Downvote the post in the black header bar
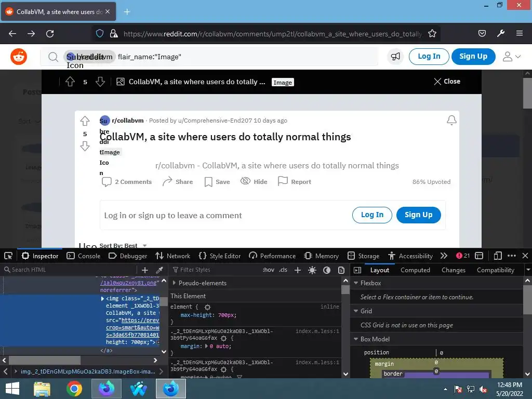Screen dimensions: 532x399 click(x=100, y=82)
